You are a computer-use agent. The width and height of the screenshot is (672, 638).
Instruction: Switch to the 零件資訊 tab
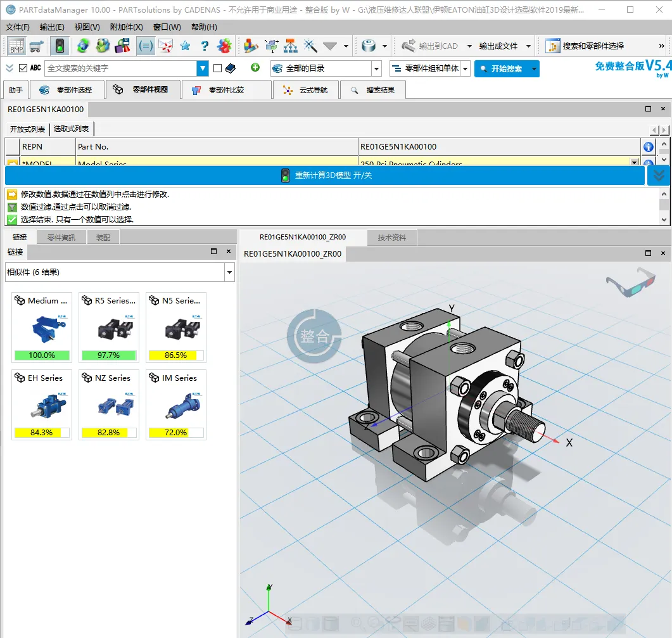(x=61, y=237)
